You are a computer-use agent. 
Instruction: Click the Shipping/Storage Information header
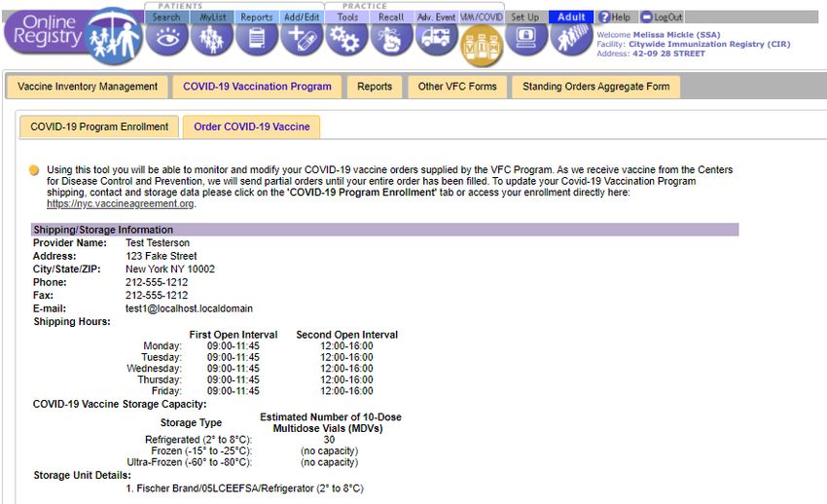tap(385, 230)
